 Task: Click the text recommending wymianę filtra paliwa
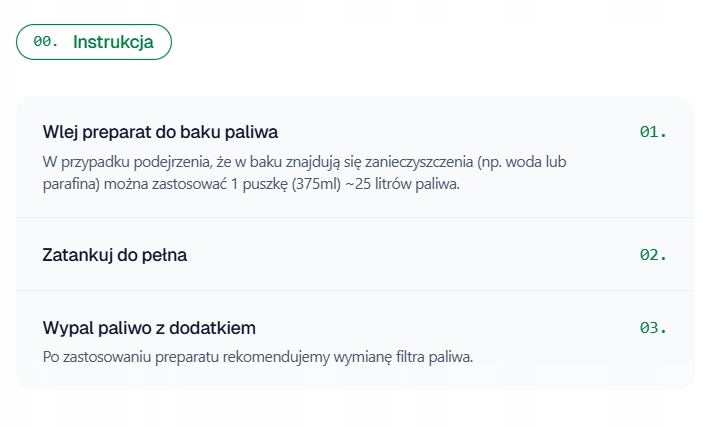[258, 357]
